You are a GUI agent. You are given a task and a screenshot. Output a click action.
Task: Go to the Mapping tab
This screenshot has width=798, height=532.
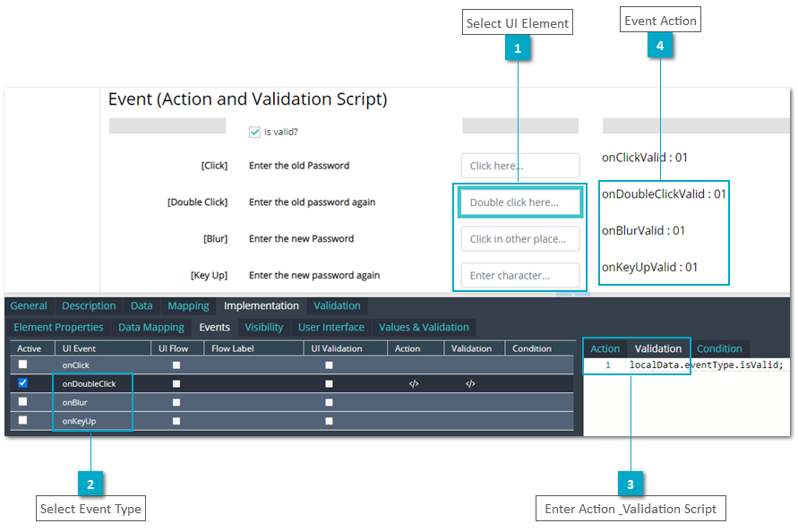tap(188, 305)
